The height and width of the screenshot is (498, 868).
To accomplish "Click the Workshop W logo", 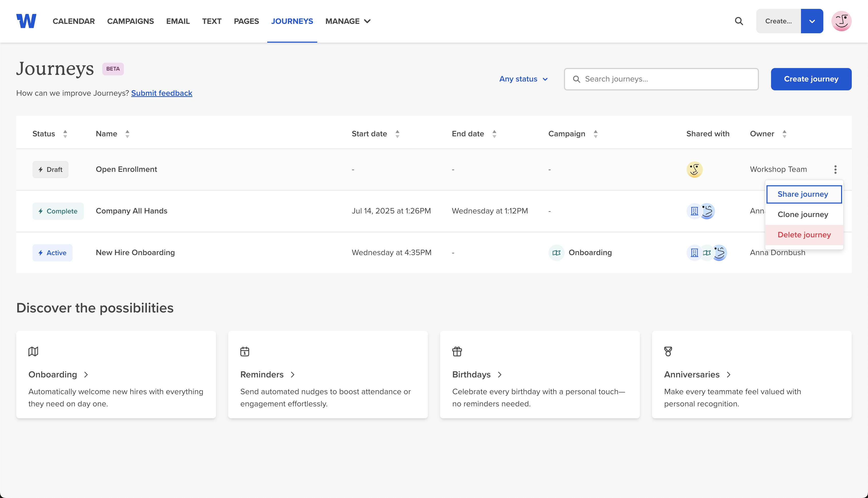I will coord(26,21).
